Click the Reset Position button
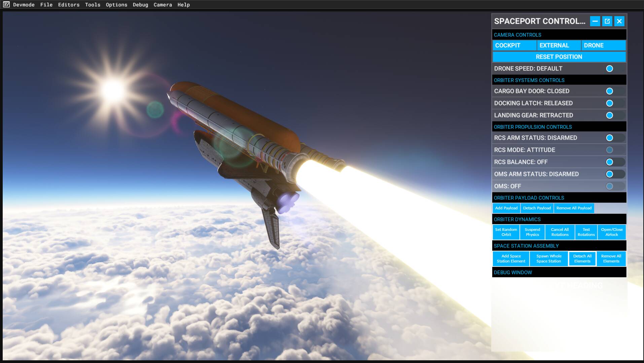 tap(559, 57)
